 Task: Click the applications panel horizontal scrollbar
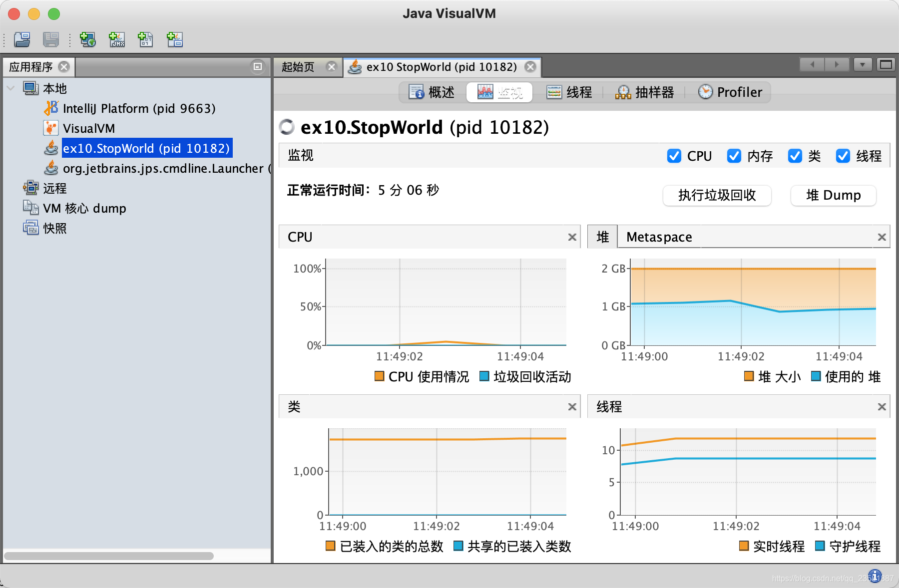(109, 556)
